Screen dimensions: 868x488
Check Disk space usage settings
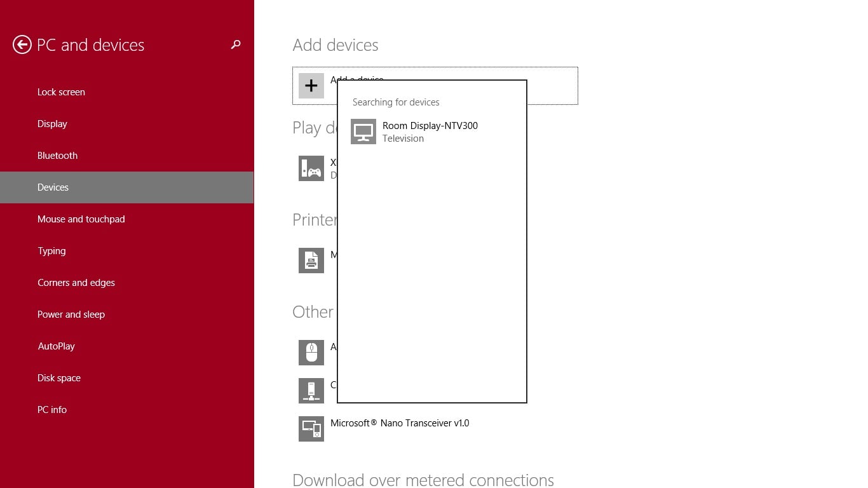pyautogui.click(x=58, y=377)
